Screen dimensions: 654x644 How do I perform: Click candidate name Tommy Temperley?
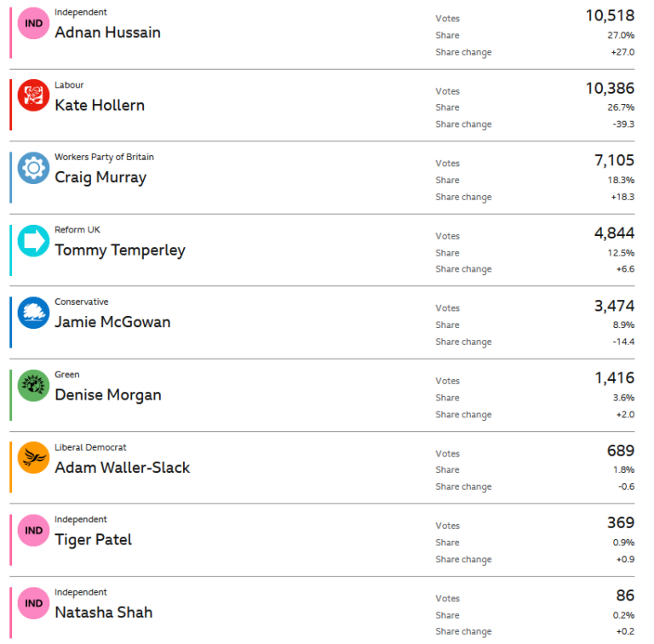pos(120,250)
